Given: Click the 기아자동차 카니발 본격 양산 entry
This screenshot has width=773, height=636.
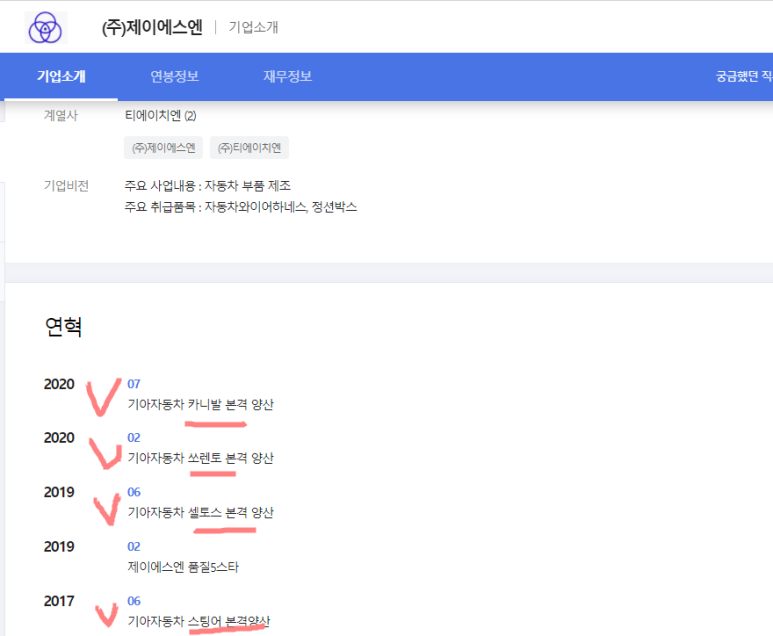Looking at the screenshot, I should [x=201, y=405].
